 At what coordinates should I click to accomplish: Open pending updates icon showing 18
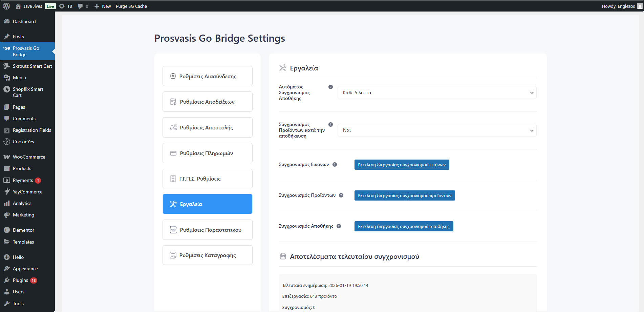65,6
